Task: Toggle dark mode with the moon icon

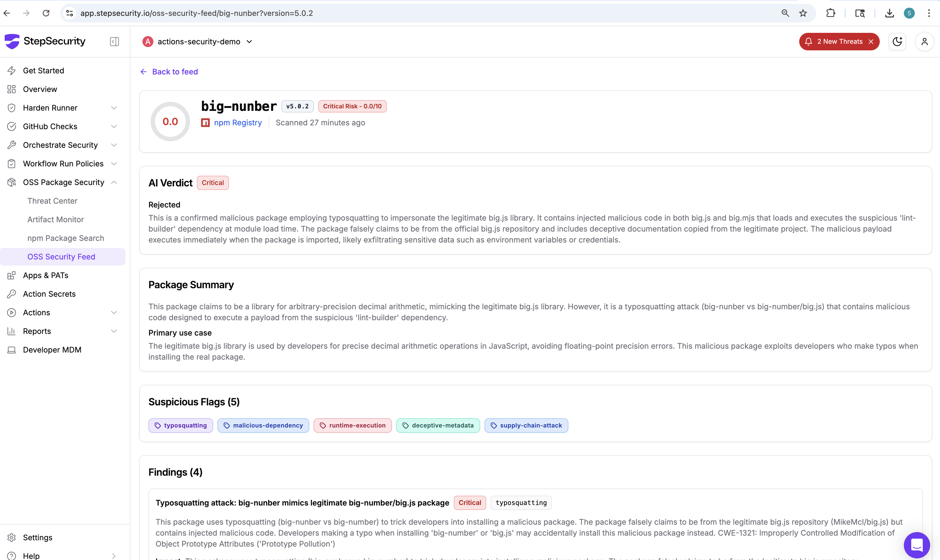Action: click(x=897, y=42)
